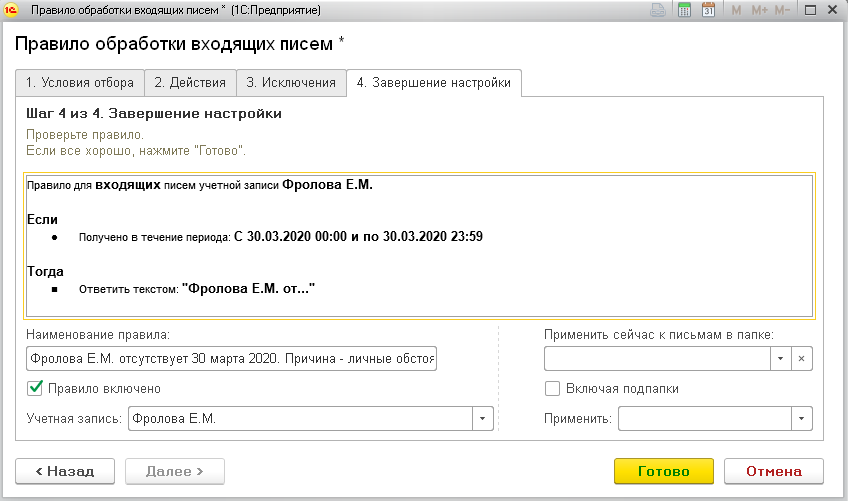Toggle the 'Правило включено' checkbox
The width and height of the screenshot is (848, 501).
[x=35, y=388]
